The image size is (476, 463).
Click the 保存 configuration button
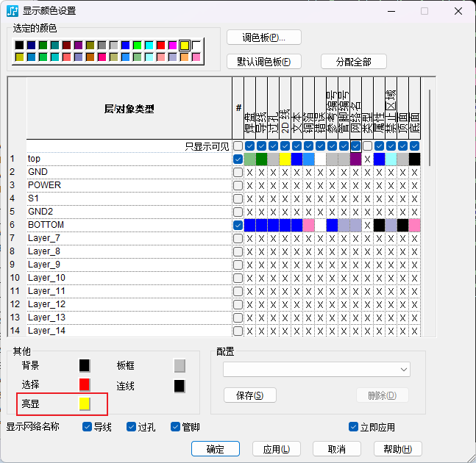tap(249, 395)
